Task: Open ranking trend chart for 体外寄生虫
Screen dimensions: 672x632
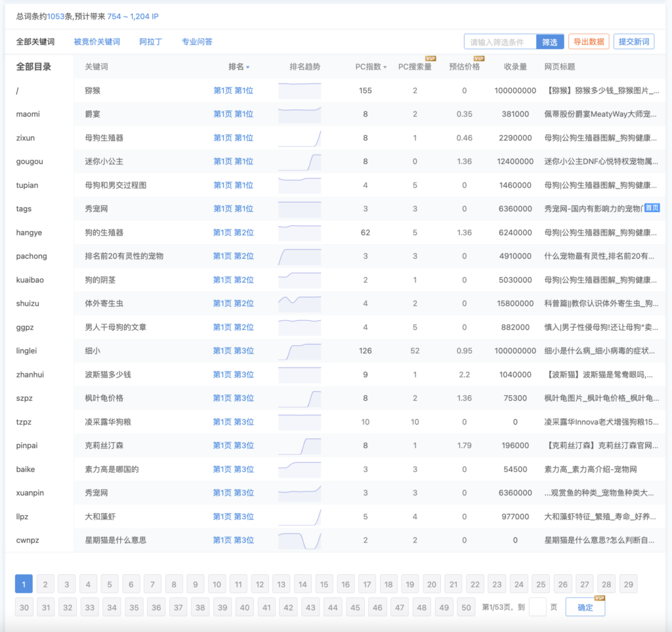Action: click(x=299, y=303)
